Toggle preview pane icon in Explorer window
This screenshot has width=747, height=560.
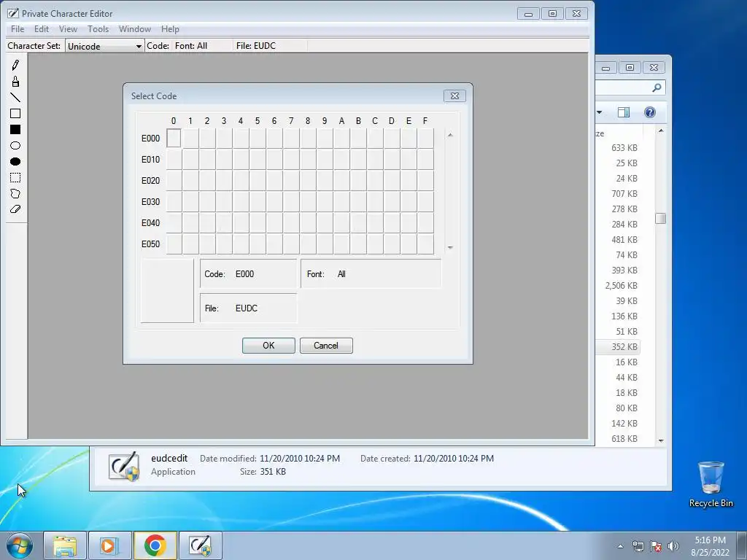tap(624, 112)
